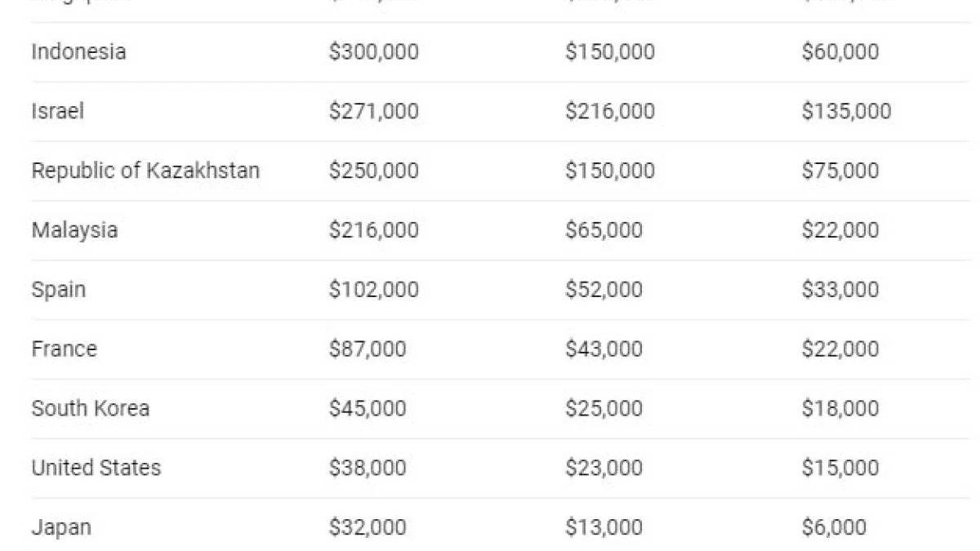Click the $60,000 value in Indonesia row

(840, 51)
